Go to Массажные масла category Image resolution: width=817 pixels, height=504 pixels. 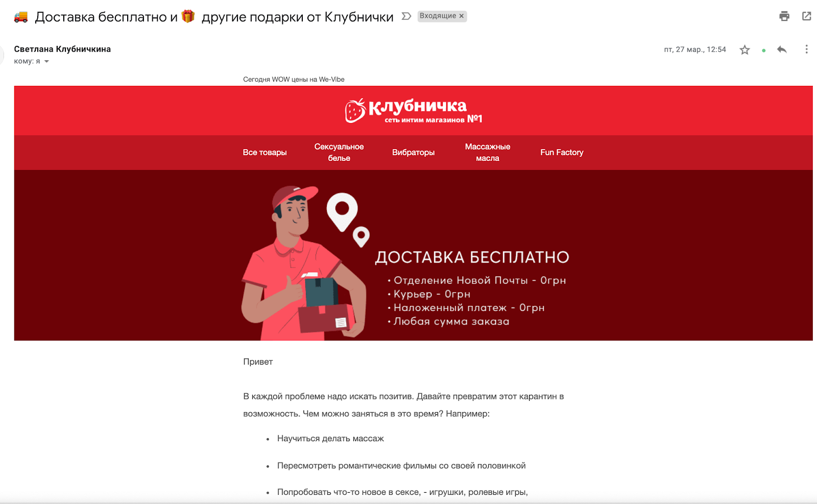coord(488,152)
